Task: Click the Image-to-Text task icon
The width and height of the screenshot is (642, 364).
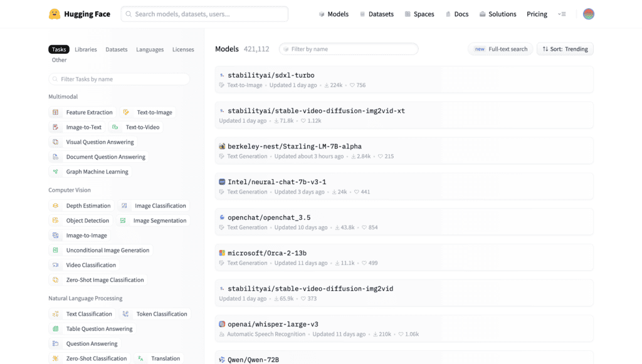Action: click(x=56, y=127)
